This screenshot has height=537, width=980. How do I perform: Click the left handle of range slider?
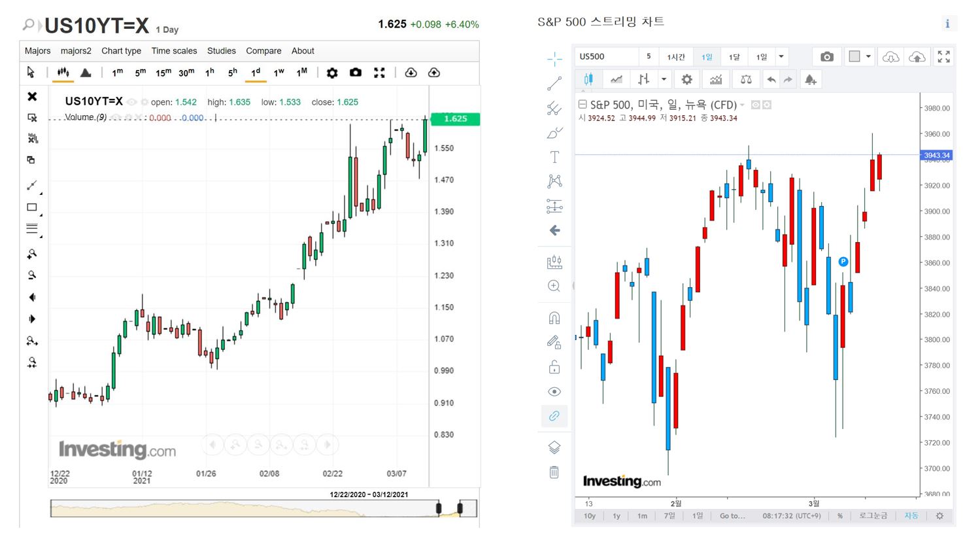tap(439, 508)
